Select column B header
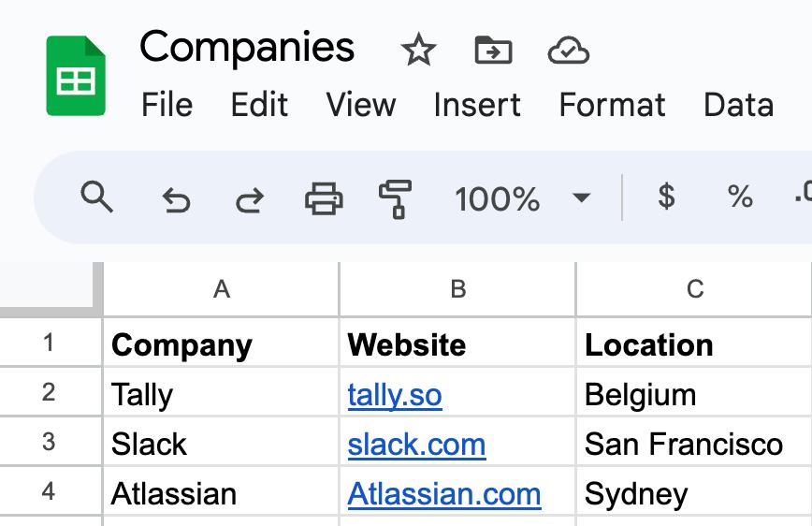The image size is (812, 526). click(x=457, y=289)
